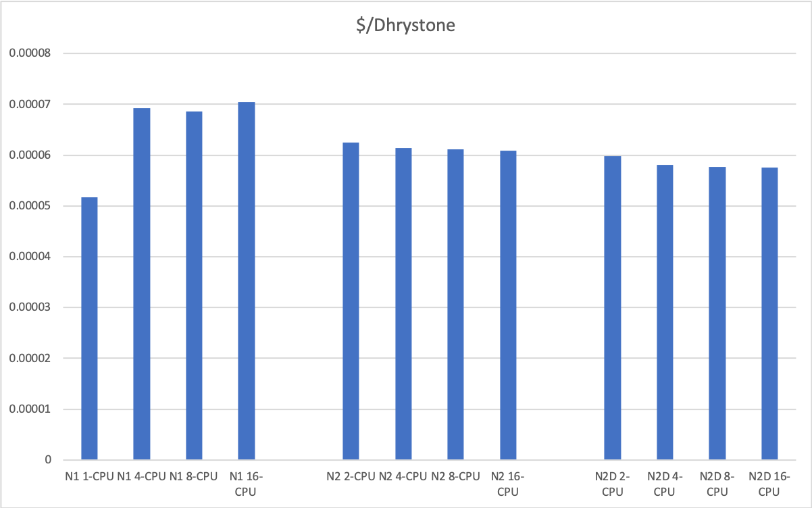Image resolution: width=812 pixels, height=508 pixels.
Task: Select the N2D 16-CPU x-axis label
Action: 769,484
